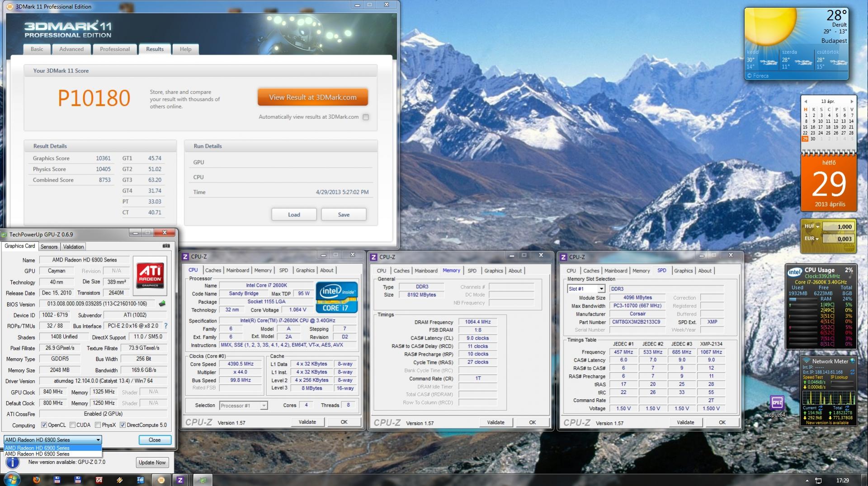868x486 pixels.
Task: Click the network icon in the system tray
Action: coord(818,481)
